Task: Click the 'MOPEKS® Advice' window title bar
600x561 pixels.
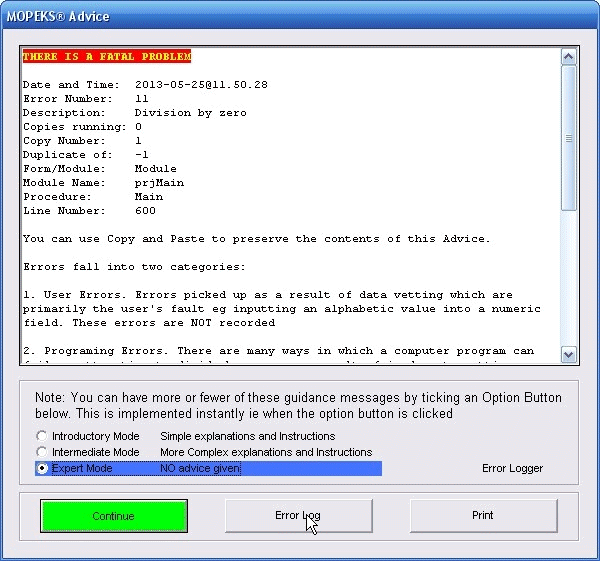Action: tap(300, 16)
